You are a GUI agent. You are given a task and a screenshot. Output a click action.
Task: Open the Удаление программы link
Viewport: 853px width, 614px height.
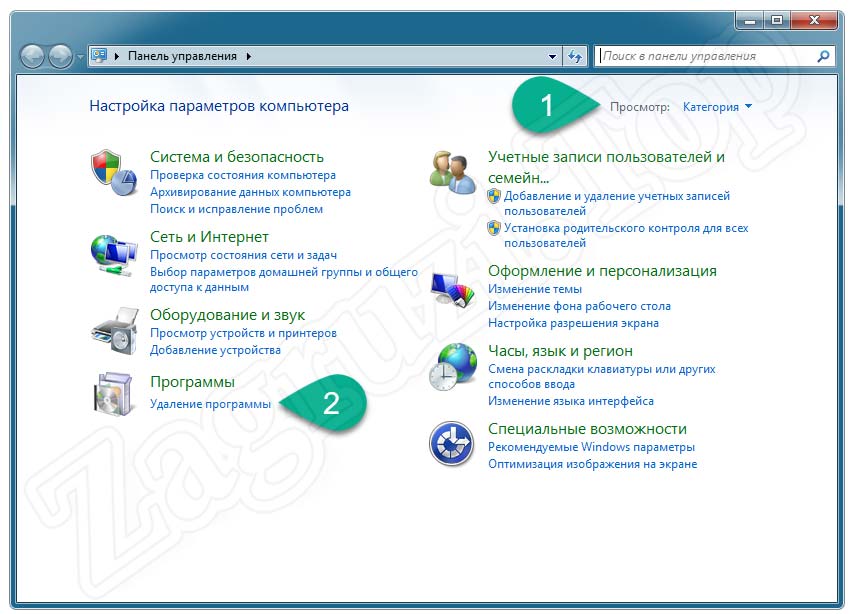pyautogui.click(x=210, y=404)
